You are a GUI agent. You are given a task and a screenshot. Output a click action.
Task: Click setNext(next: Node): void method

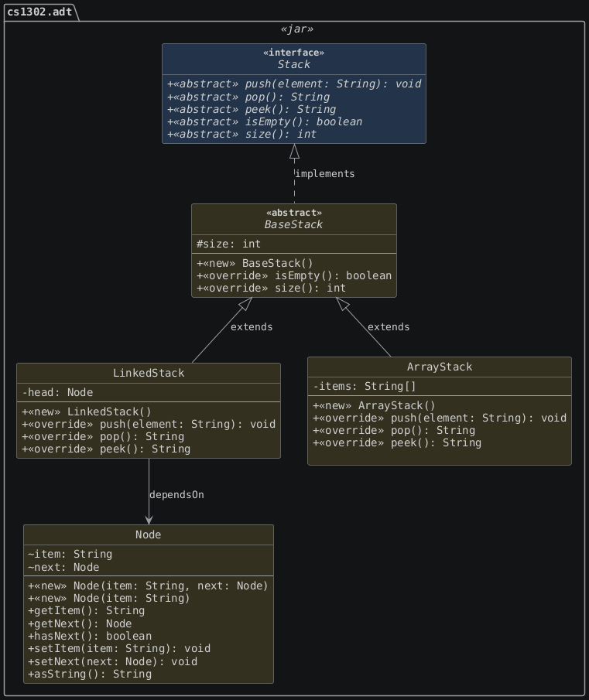coord(112,661)
